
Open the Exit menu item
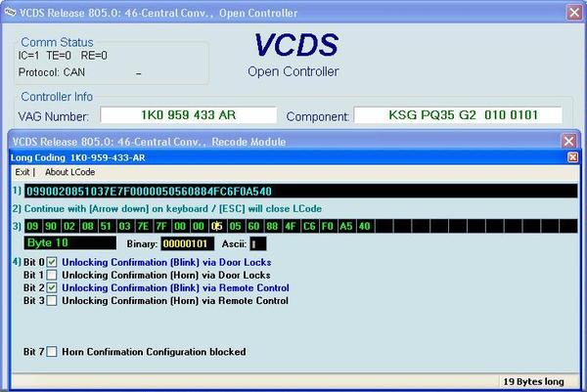click(23, 172)
